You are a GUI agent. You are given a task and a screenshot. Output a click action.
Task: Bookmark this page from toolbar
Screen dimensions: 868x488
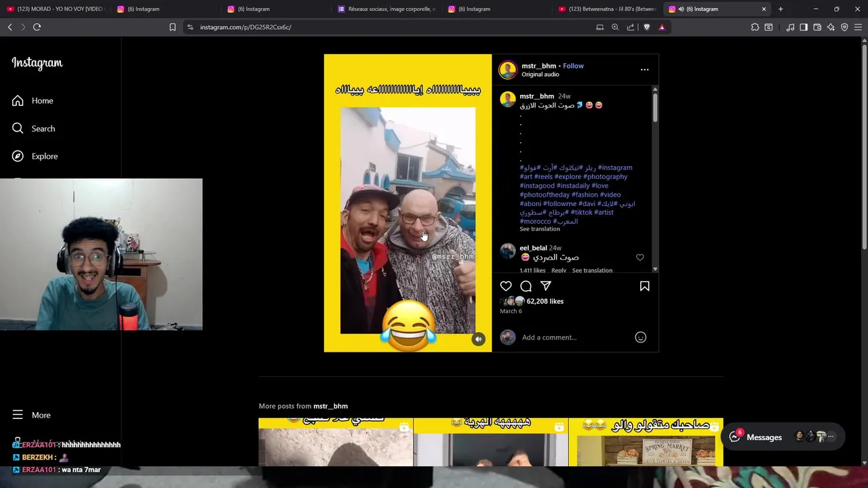click(172, 27)
